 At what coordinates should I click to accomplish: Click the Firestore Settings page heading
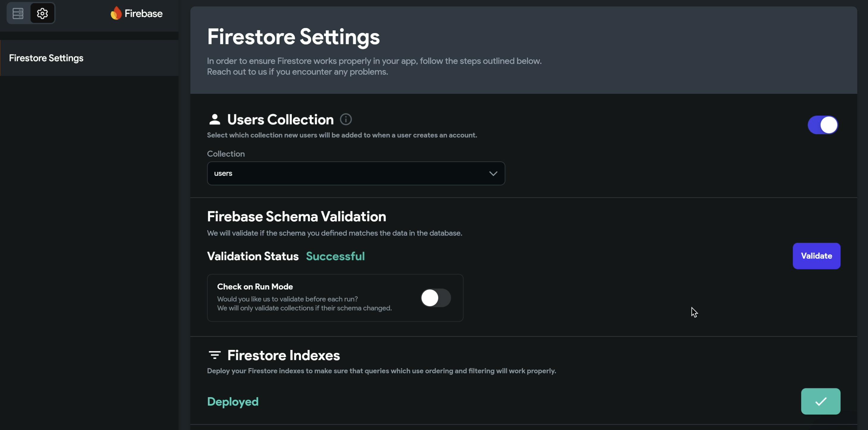pyautogui.click(x=293, y=37)
